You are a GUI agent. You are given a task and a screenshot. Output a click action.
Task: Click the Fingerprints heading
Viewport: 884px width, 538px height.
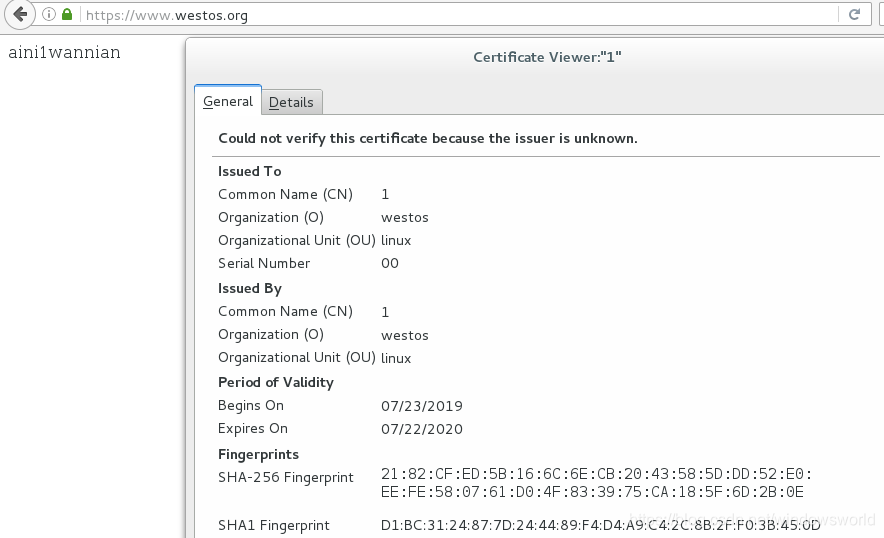coord(258,455)
